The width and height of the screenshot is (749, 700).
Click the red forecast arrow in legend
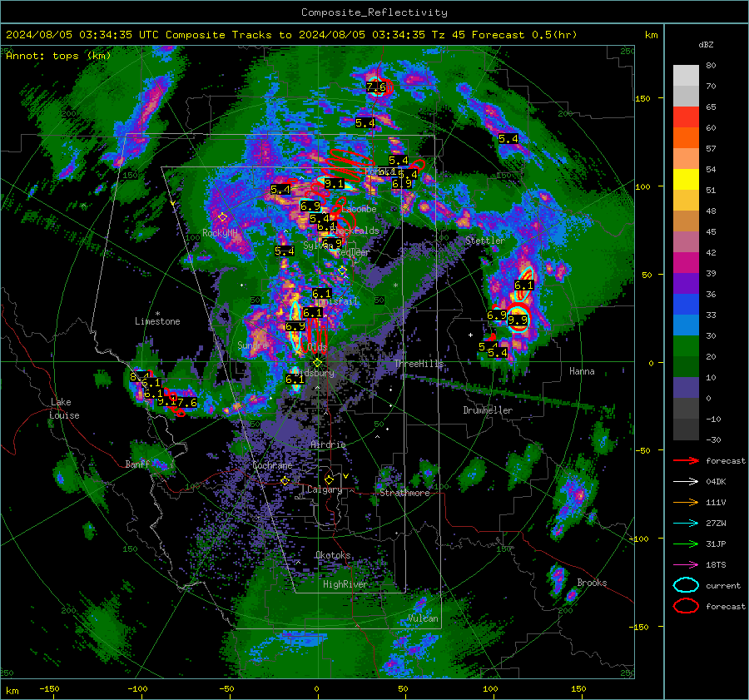(x=686, y=460)
